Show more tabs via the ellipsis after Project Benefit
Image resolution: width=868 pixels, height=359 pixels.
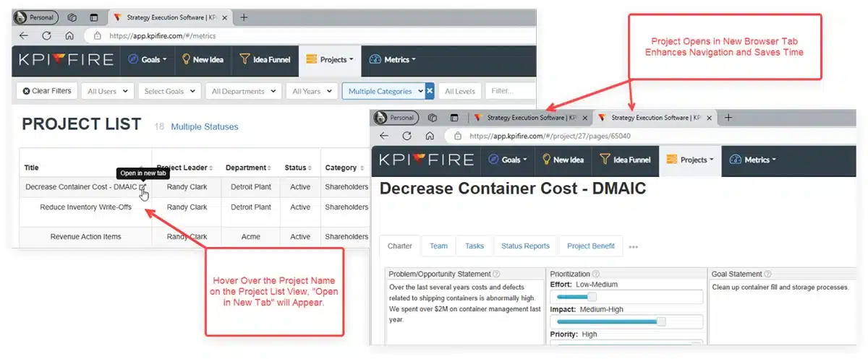tap(634, 247)
